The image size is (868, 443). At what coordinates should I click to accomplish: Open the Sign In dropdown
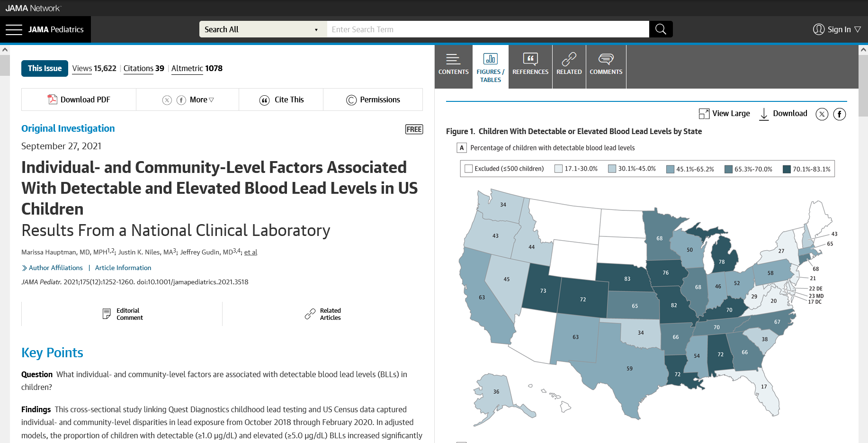pos(837,29)
